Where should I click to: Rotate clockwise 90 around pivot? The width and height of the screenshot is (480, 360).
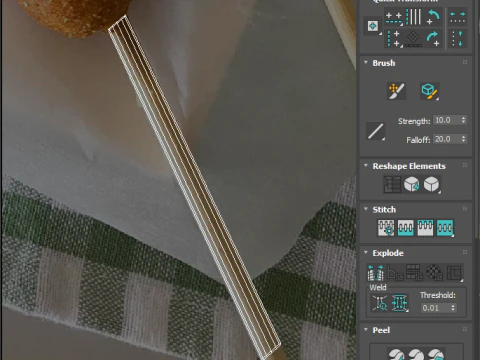[x=434, y=39]
